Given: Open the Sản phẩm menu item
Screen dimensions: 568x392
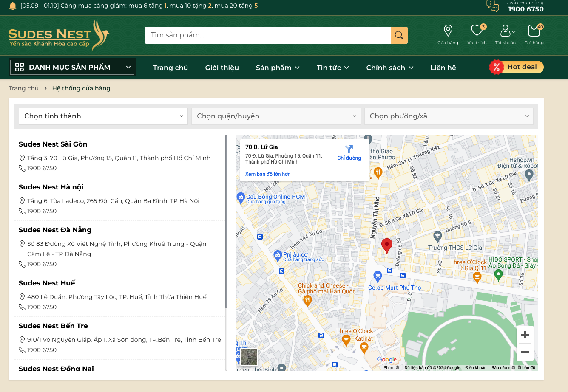Looking at the screenshot, I should [278, 68].
